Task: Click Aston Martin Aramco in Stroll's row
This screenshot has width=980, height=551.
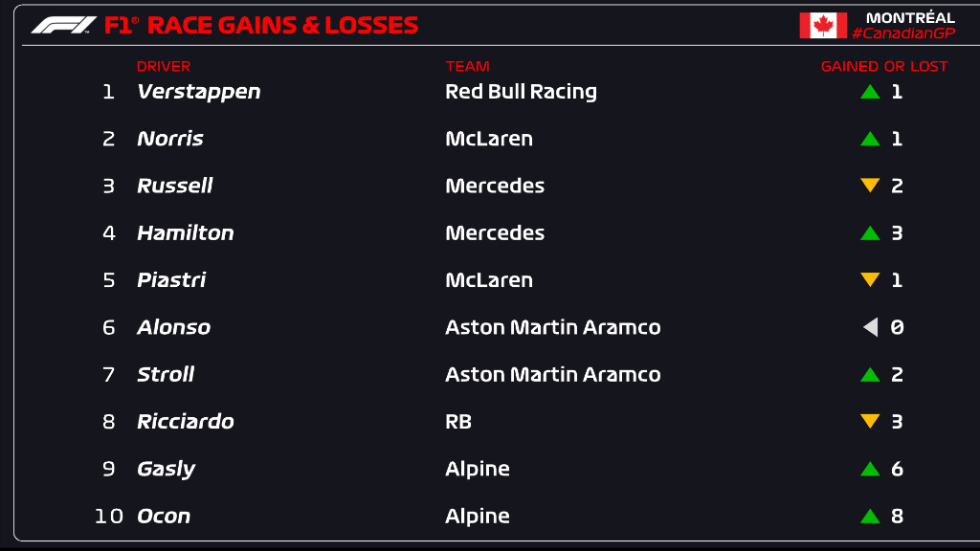Action: click(x=552, y=374)
